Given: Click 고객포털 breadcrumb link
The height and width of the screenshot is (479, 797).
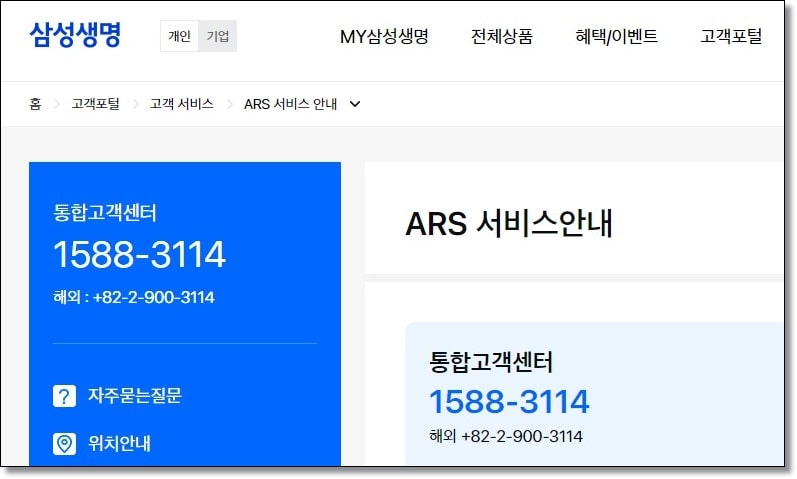Looking at the screenshot, I should click(x=96, y=104).
